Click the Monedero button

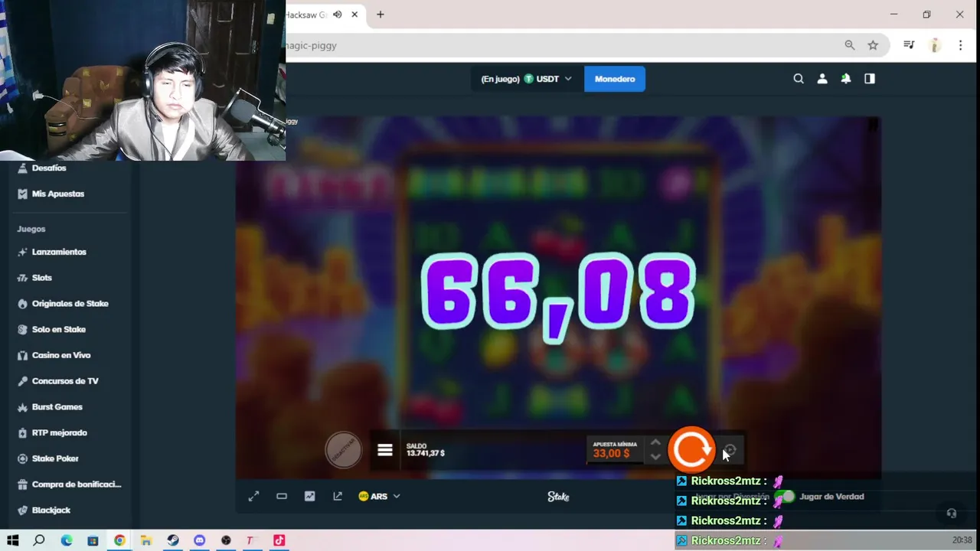tap(615, 79)
